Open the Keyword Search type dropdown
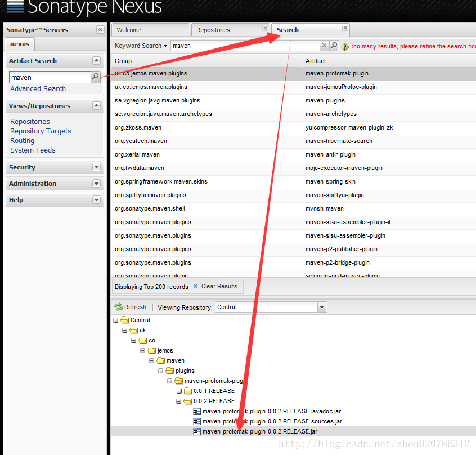This screenshot has width=476, height=455. tap(141, 46)
